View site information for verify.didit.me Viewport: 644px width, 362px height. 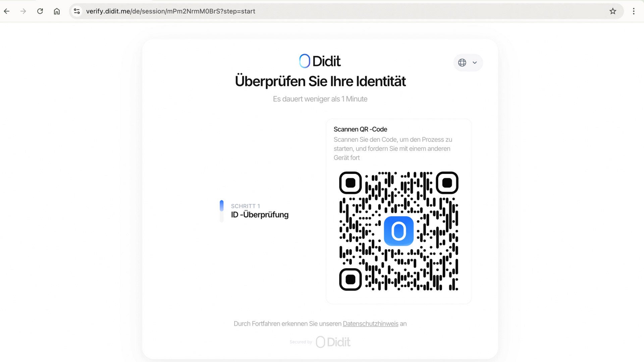pos(77,11)
